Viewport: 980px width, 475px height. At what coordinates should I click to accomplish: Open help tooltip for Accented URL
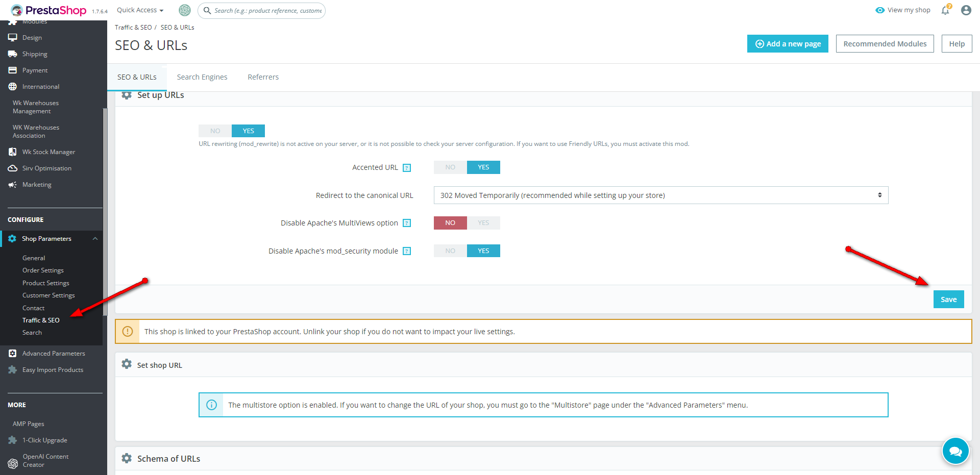coord(407,168)
